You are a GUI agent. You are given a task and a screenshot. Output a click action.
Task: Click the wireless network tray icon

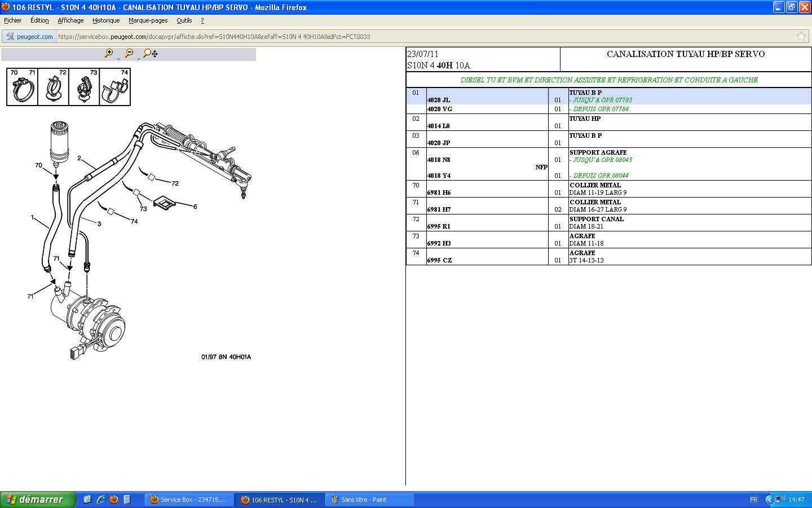click(779, 500)
